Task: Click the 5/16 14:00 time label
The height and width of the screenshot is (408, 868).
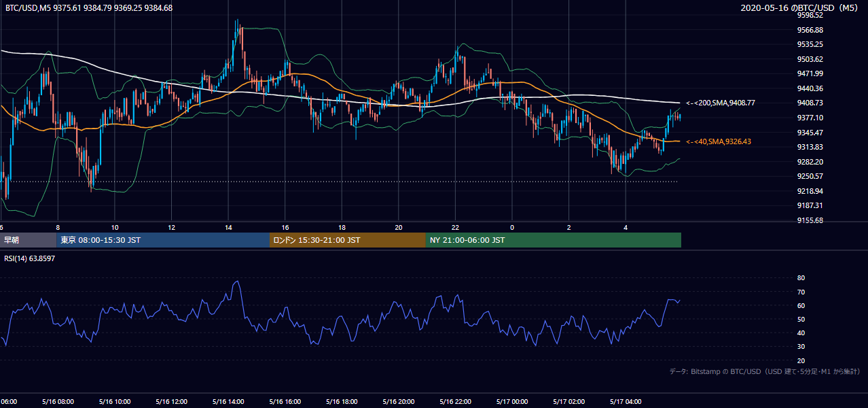Action: point(228,402)
